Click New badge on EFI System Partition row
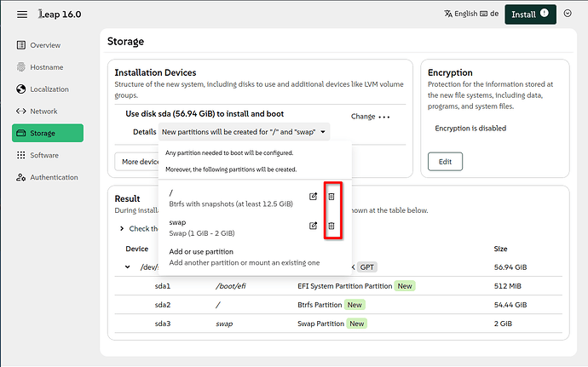This screenshot has height=367, width=588. tap(405, 286)
